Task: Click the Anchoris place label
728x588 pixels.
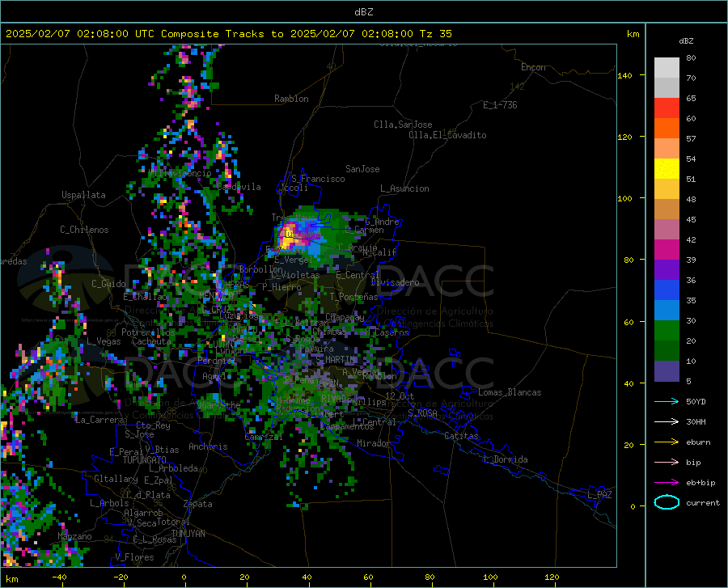Action: [x=208, y=446]
